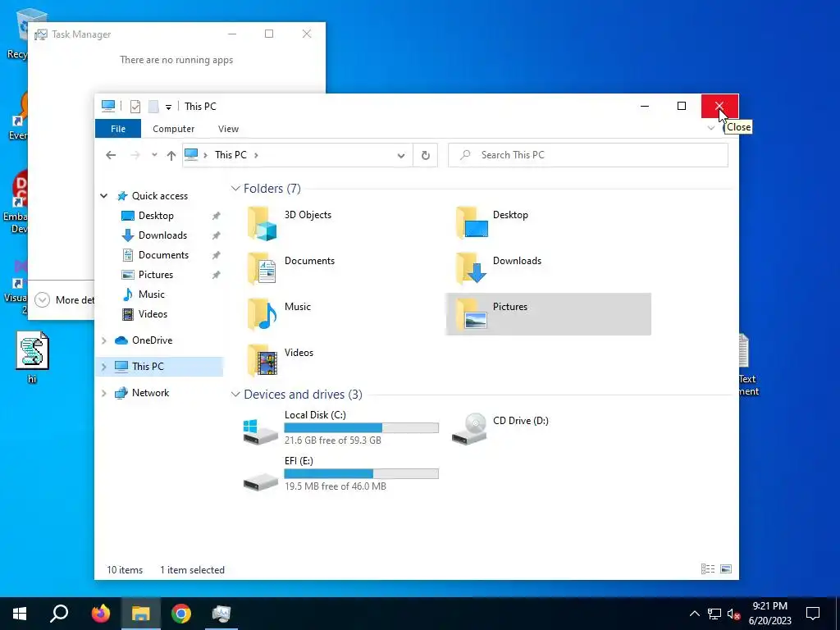Click the muted volume tray icon
This screenshot has height=630, width=840.
pos(734,614)
